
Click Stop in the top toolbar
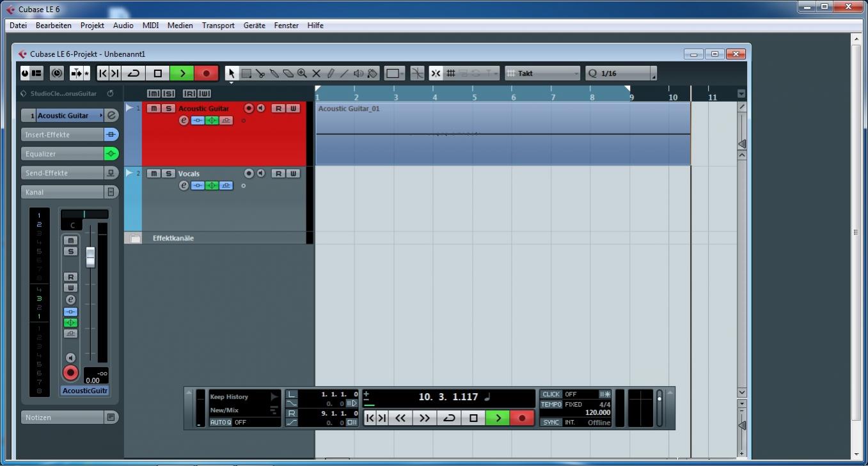tap(158, 74)
